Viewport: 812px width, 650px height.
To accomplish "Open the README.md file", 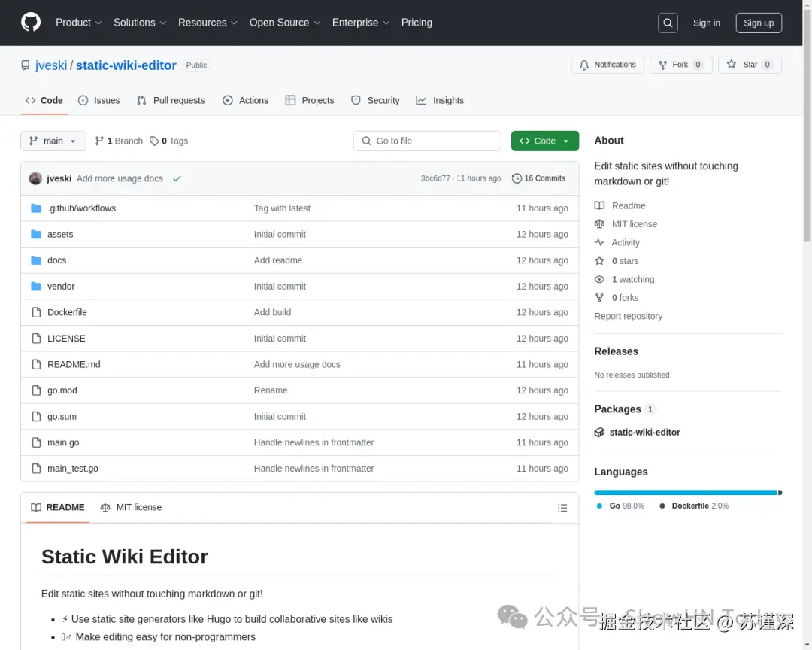I will tap(74, 364).
